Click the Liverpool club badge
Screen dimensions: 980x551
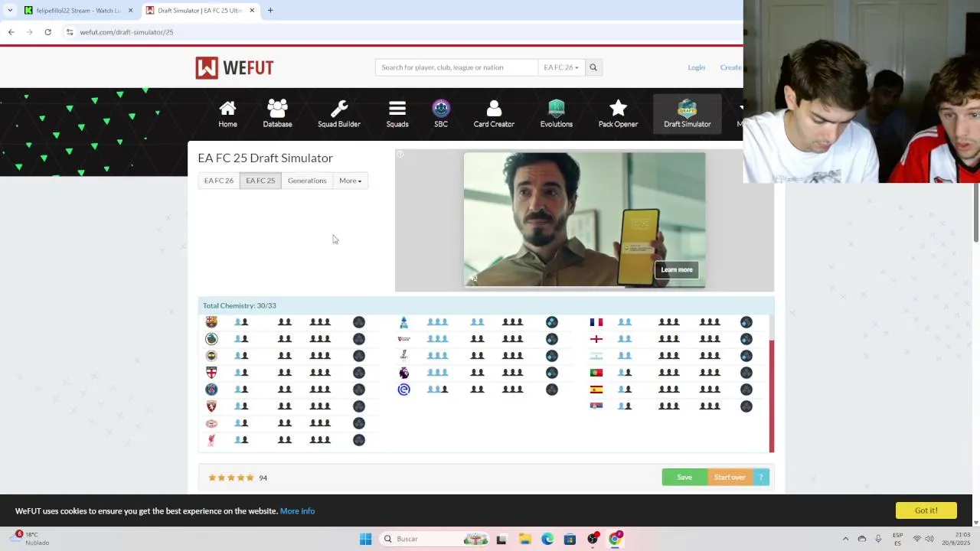point(211,440)
